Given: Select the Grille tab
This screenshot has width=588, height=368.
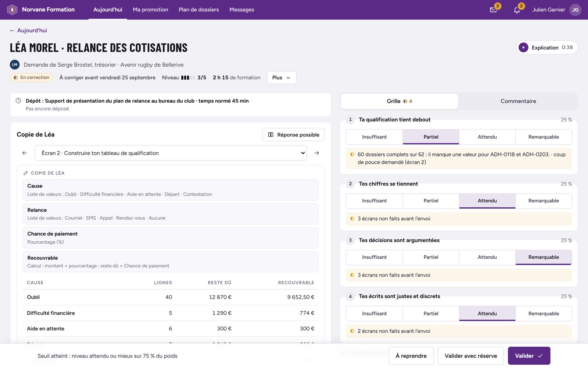Looking at the screenshot, I should [399, 101].
